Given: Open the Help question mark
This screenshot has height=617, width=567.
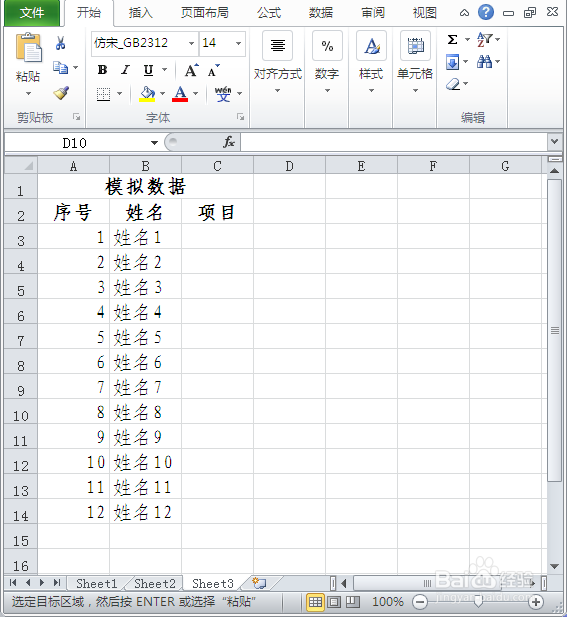Looking at the screenshot, I should (x=486, y=12).
